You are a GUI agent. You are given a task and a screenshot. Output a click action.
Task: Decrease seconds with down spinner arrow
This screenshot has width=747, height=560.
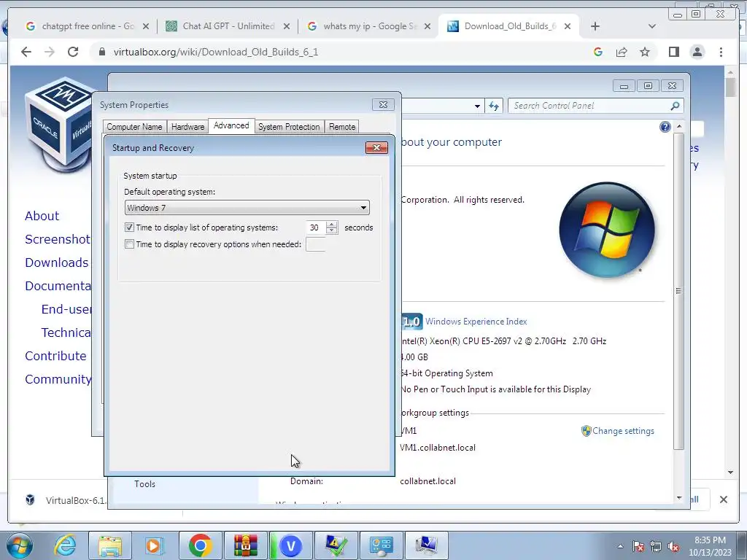[332, 231]
